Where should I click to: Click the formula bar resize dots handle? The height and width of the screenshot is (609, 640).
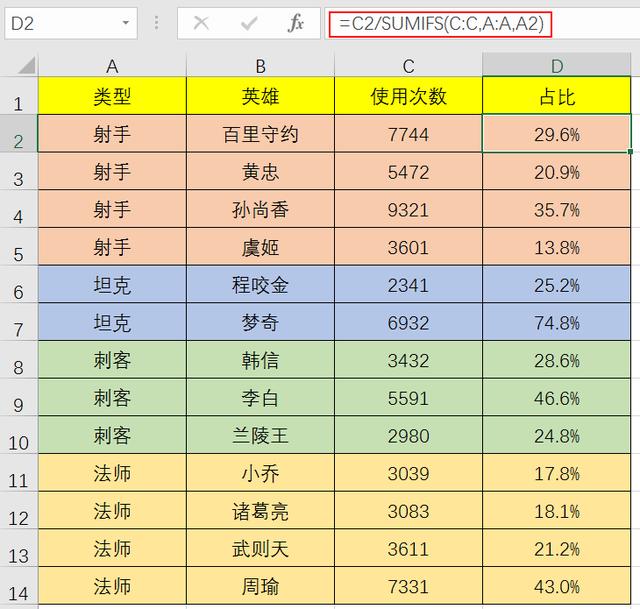[157, 23]
